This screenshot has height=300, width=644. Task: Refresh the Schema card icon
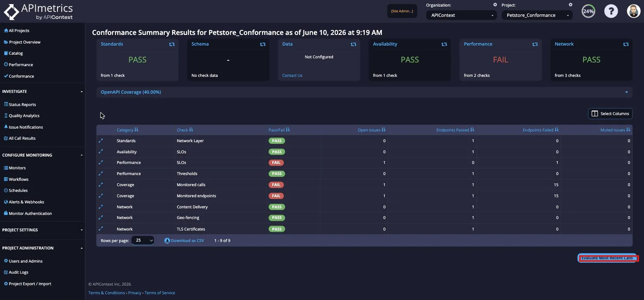(262, 44)
